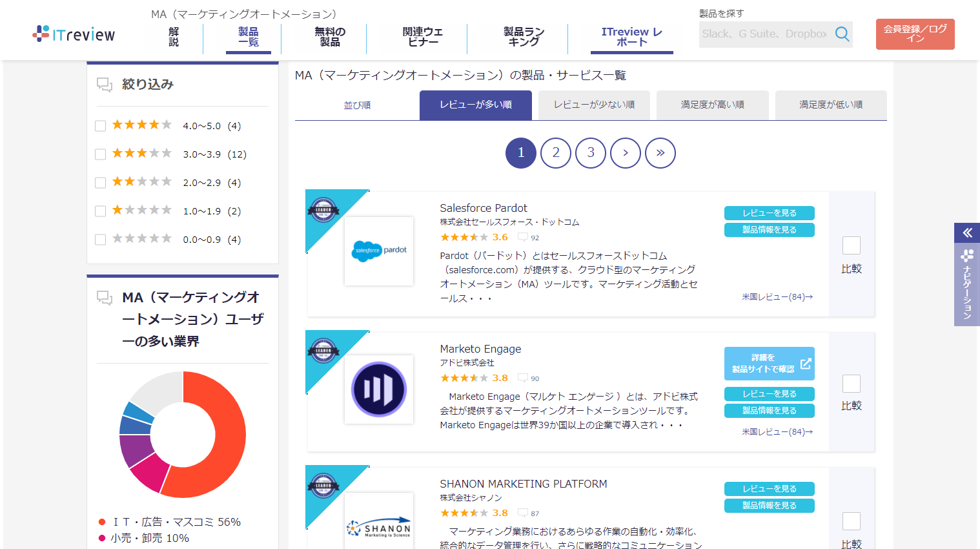The height and width of the screenshot is (549, 980).
Task: Click the external link icon on Marketo button
Action: [x=806, y=364]
